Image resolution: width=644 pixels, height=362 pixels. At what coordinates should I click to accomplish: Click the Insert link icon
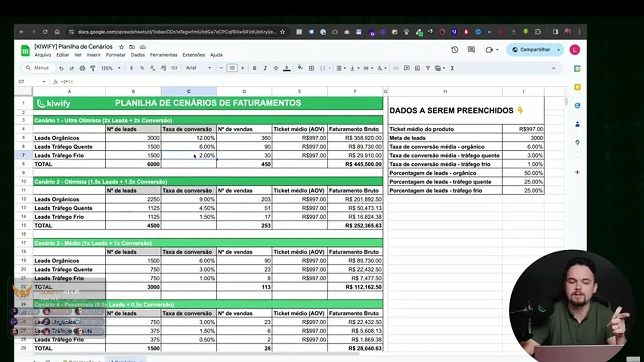tap(396, 68)
